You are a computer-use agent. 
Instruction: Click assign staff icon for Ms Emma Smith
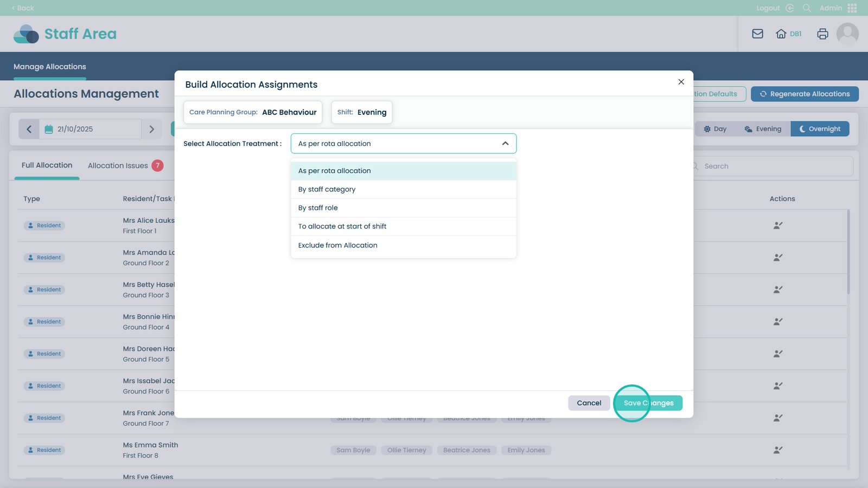777,450
